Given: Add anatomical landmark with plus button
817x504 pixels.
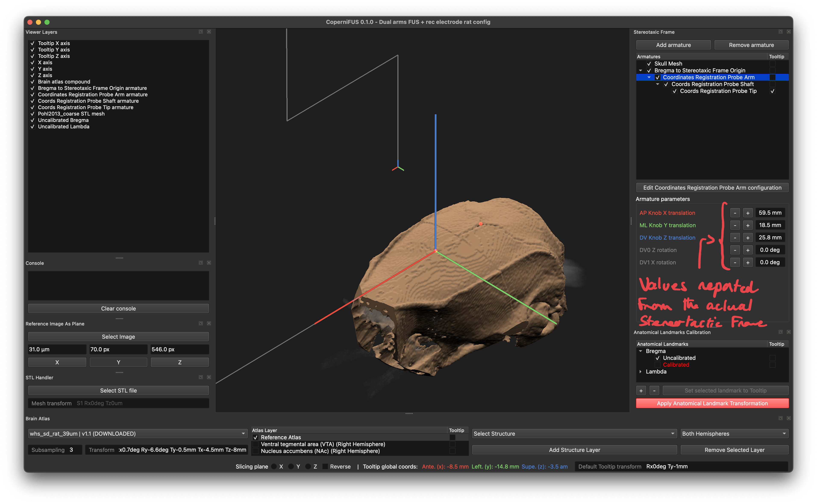Looking at the screenshot, I should click(641, 390).
